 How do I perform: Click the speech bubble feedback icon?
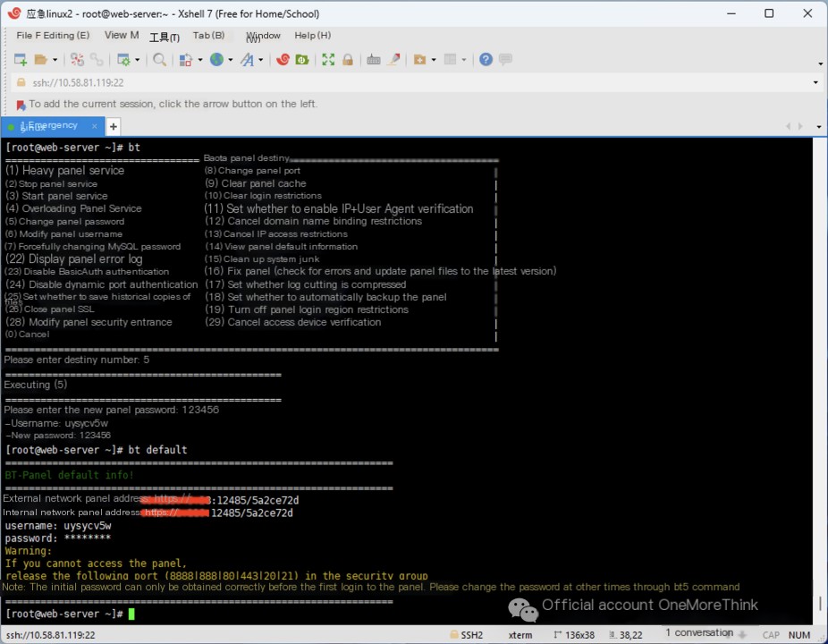pos(505,60)
